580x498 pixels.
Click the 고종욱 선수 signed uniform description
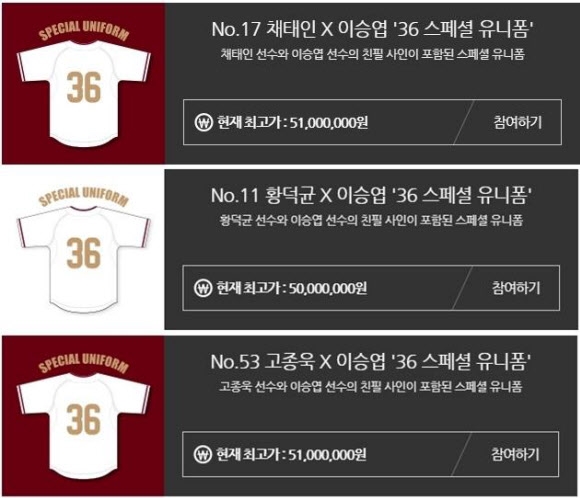pyautogui.click(x=370, y=387)
